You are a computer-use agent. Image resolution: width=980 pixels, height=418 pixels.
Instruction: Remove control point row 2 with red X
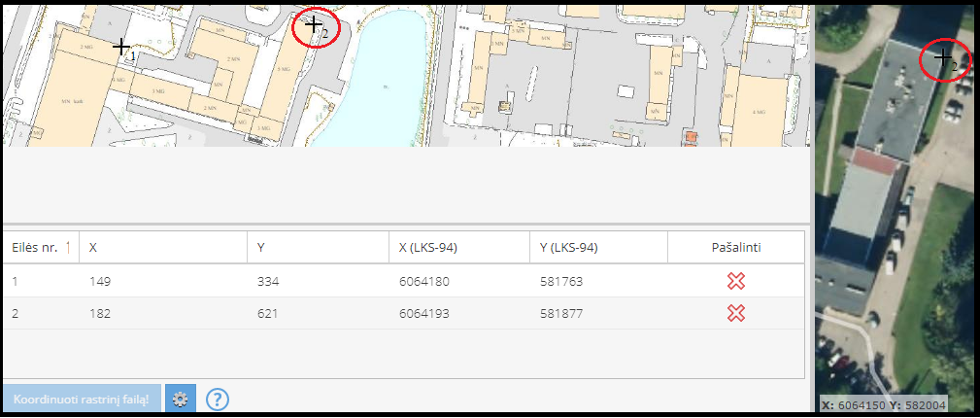pyautogui.click(x=736, y=313)
